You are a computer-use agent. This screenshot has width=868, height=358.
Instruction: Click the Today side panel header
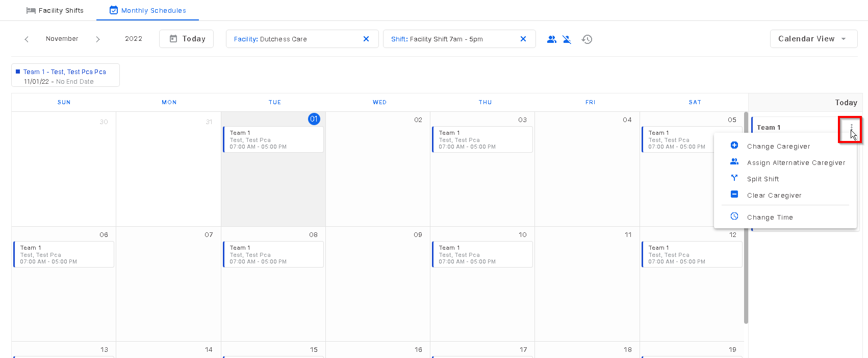(846, 103)
